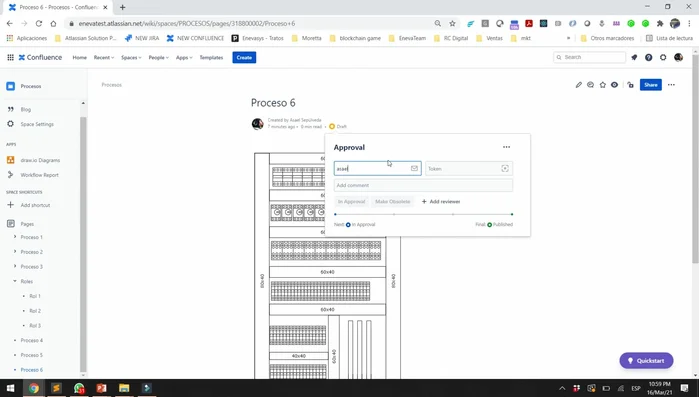Image resolution: width=699 pixels, height=397 pixels.
Task: Open Rol 2 page in tree
Action: click(x=35, y=311)
